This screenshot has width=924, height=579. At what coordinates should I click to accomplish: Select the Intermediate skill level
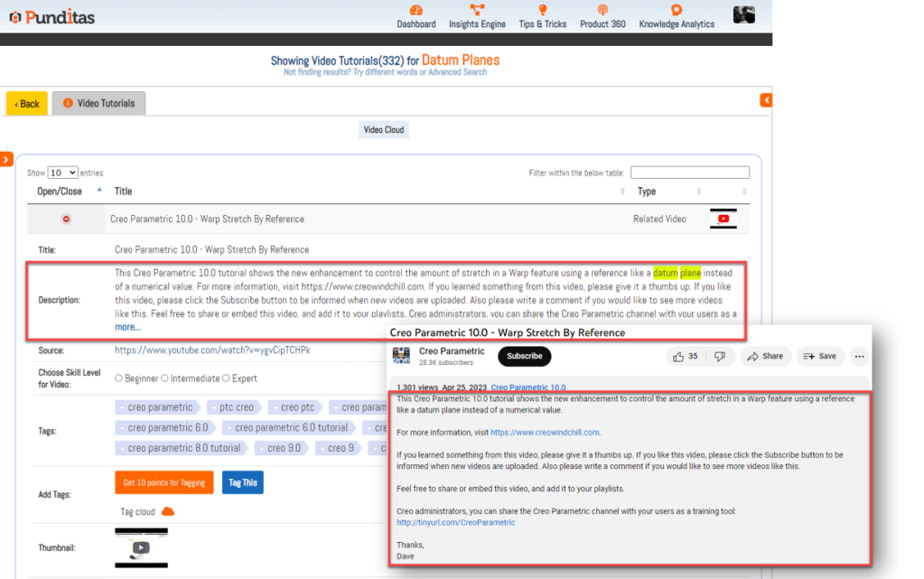pos(164,378)
